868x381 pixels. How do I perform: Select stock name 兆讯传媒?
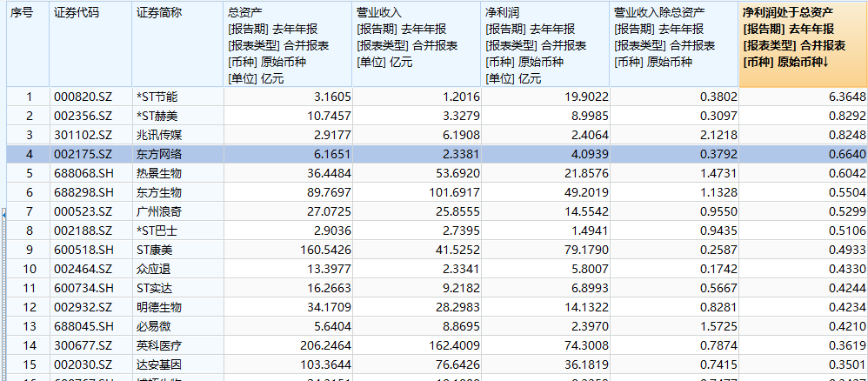(159, 135)
